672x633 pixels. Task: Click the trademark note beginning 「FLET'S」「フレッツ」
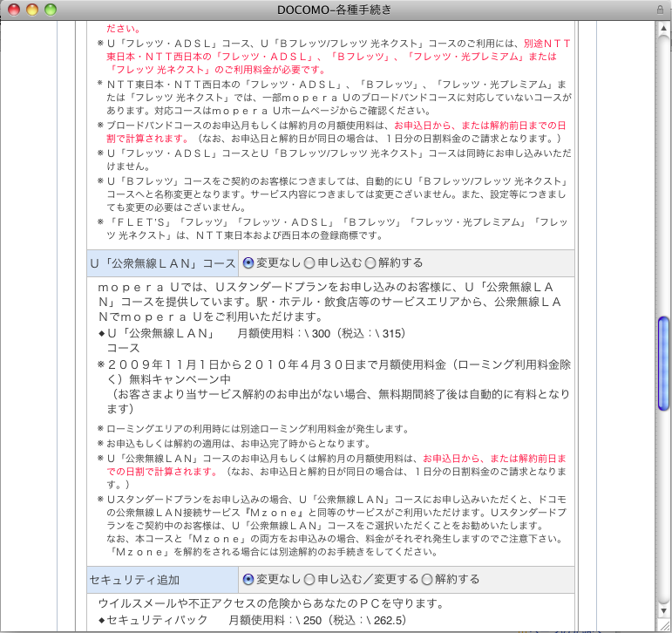click(x=333, y=228)
